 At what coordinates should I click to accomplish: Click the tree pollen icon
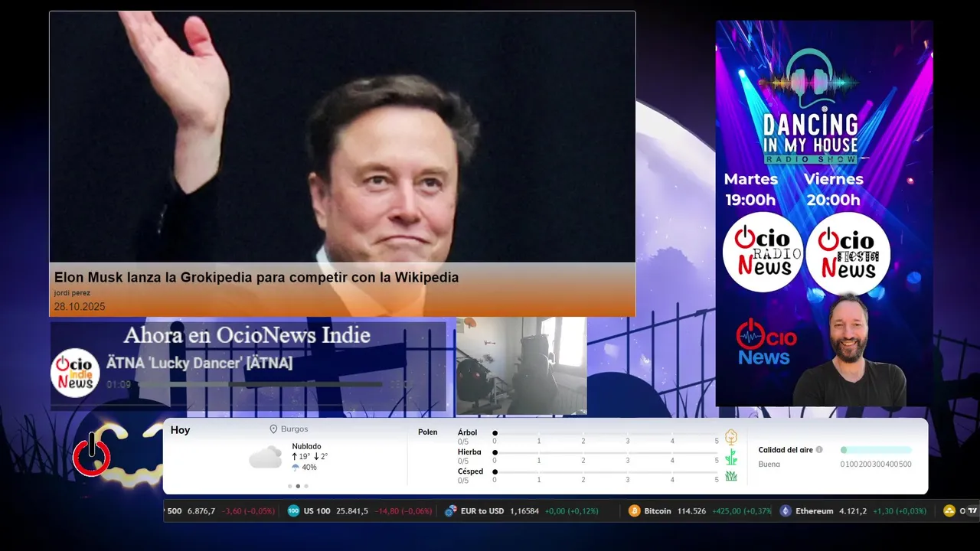point(731,437)
